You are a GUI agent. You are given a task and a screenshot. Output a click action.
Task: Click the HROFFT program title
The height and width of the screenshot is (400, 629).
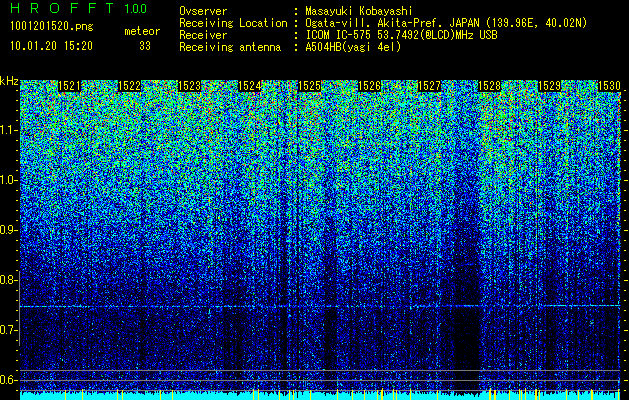(x=62, y=8)
